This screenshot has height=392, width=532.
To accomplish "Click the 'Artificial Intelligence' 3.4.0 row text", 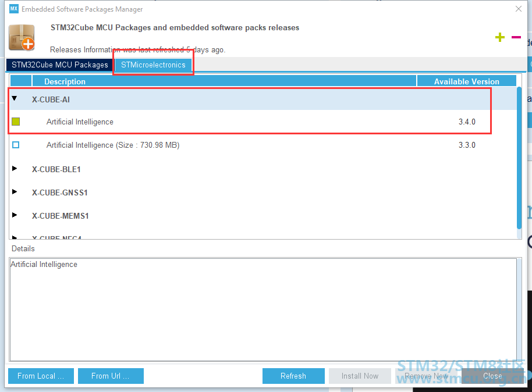I will click(80, 122).
